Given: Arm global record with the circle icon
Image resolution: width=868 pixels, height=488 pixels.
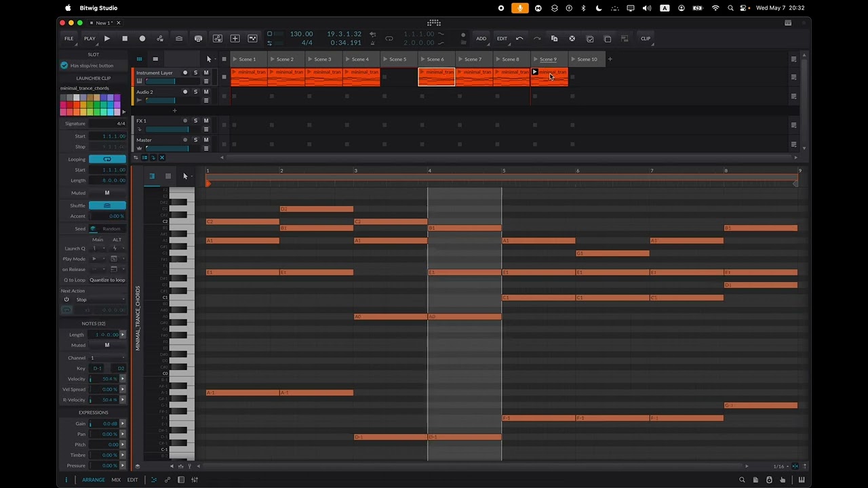Looking at the screenshot, I should pos(142,39).
